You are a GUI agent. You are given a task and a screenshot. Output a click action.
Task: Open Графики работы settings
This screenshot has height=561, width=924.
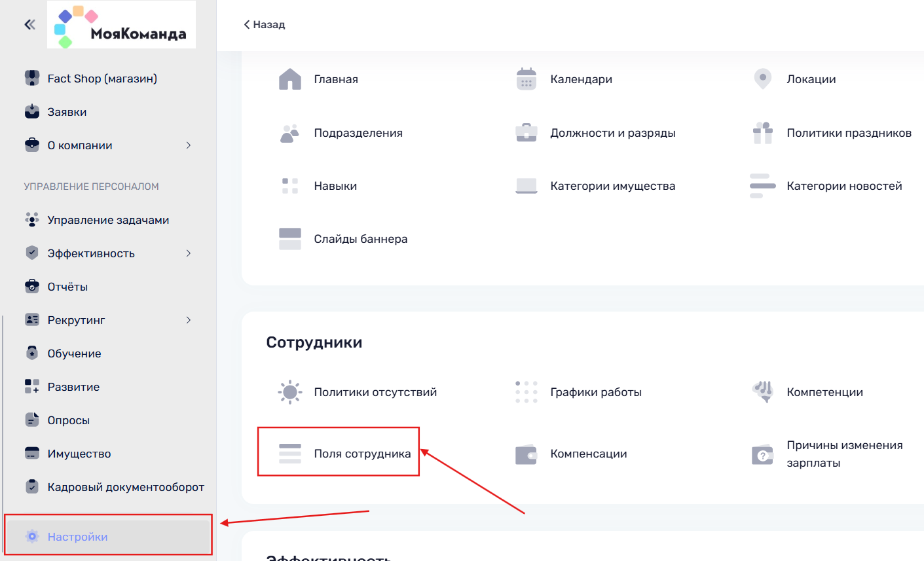595,392
